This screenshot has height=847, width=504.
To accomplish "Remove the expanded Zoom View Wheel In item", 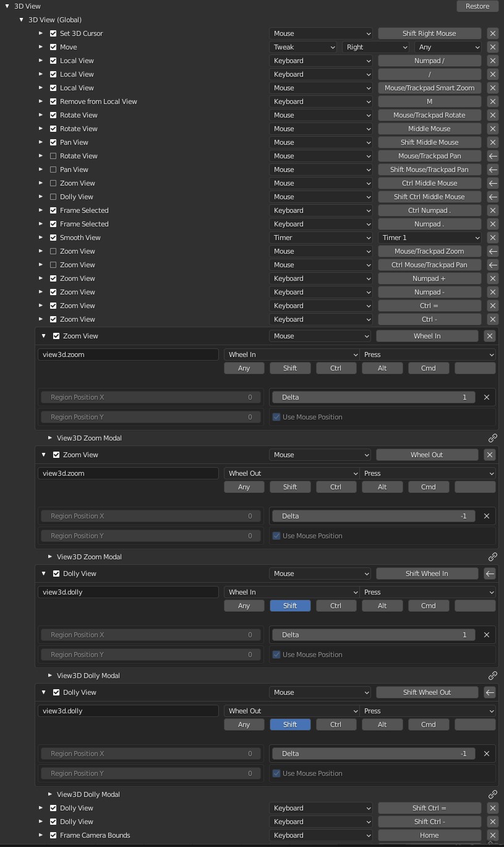I will [489, 336].
